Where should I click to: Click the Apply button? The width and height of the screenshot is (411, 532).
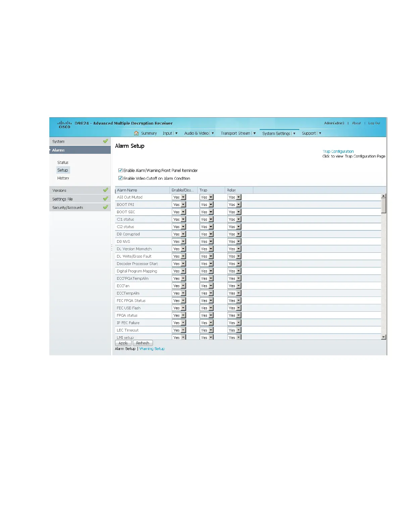123,343
